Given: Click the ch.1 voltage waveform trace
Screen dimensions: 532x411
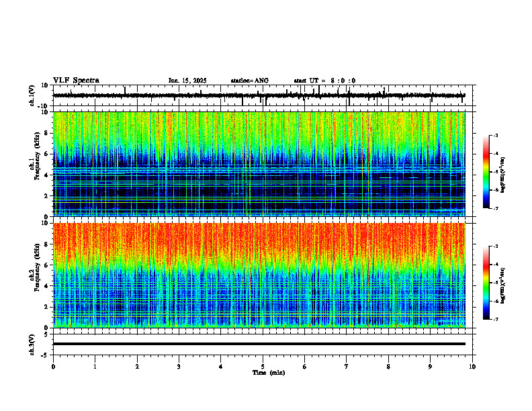Looking at the screenshot, I should [x=259, y=95].
